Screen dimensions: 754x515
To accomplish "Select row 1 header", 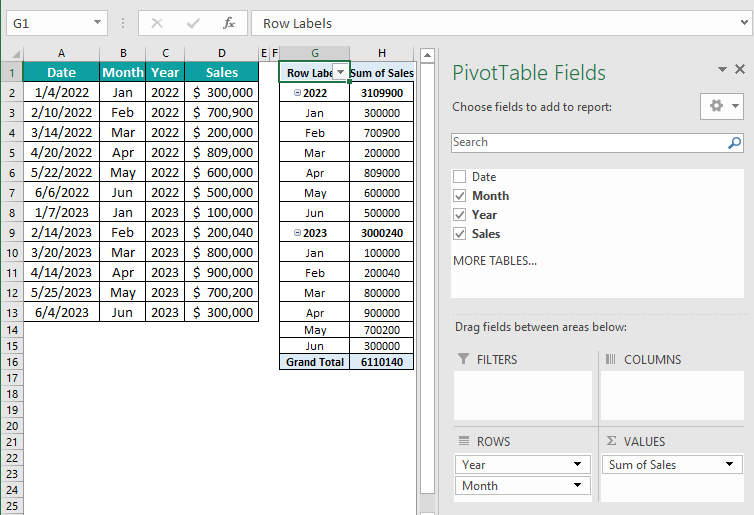I will point(12,73).
